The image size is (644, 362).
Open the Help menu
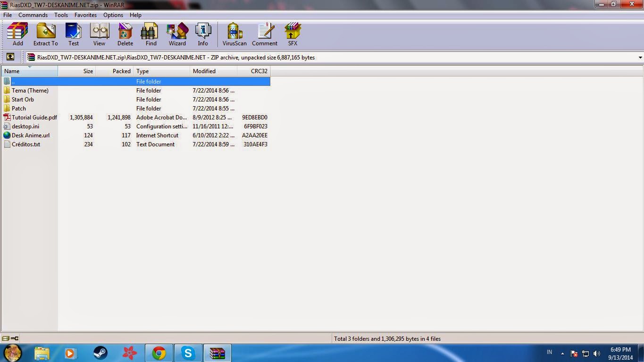[135, 15]
